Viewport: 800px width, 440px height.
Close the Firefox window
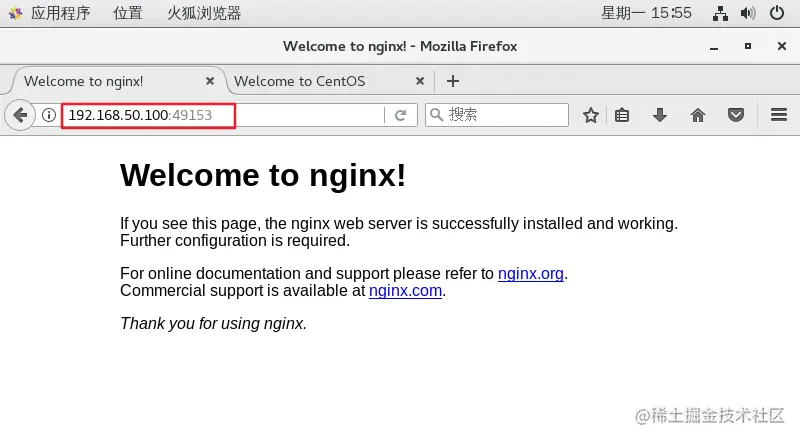[782, 46]
